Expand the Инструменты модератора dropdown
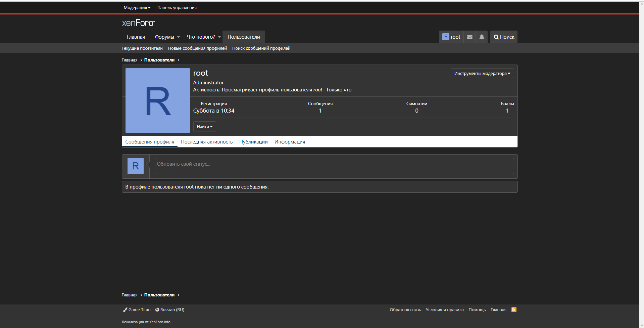Image resolution: width=644 pixels, height=328 pixels. tap(482, 74)
